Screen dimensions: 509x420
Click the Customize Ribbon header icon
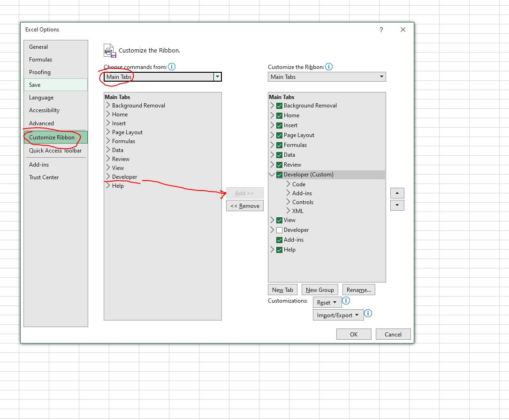[x=110, y=51]
